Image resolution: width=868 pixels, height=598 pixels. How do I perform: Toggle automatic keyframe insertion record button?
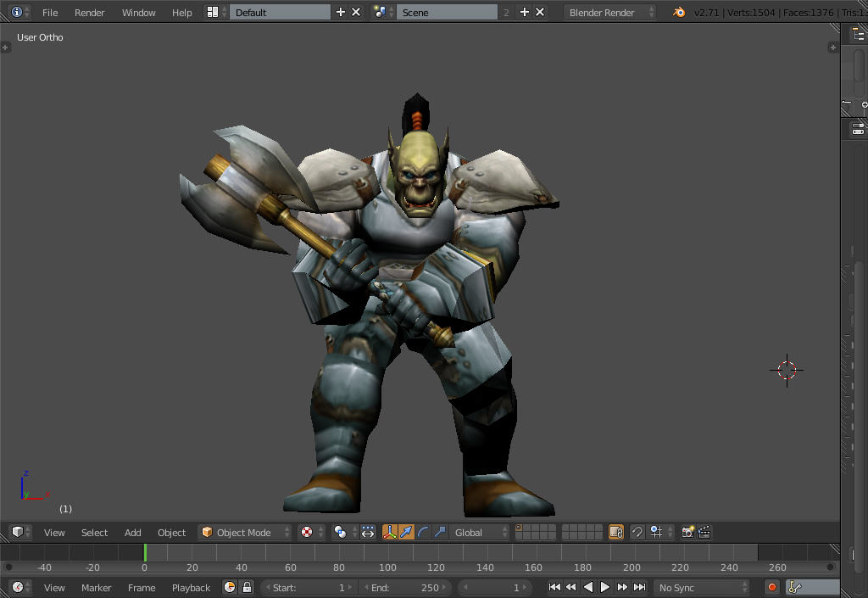[x=771, y=587]
